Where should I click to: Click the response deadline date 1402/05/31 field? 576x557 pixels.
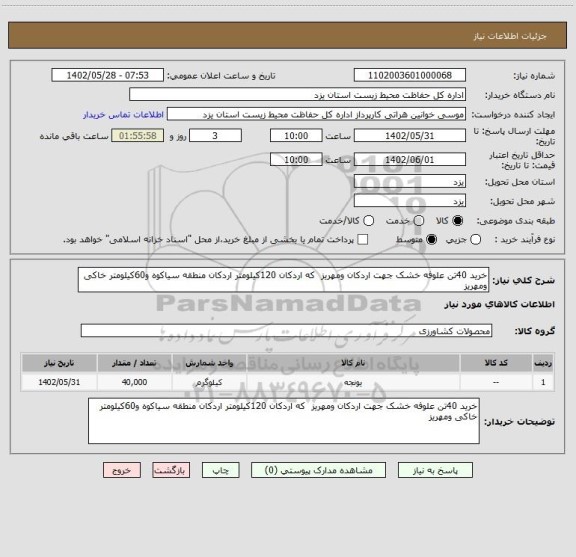pyautogui.click(x=410, y=136)
